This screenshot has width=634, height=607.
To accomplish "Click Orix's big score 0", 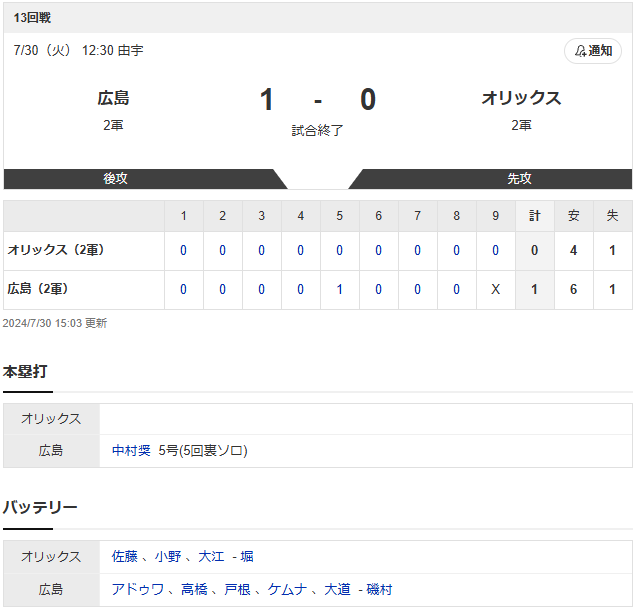I will tap(368, 99).
